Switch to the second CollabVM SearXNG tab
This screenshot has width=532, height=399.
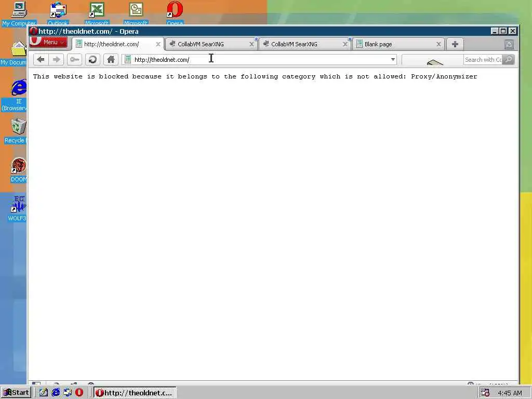[304, 44]
